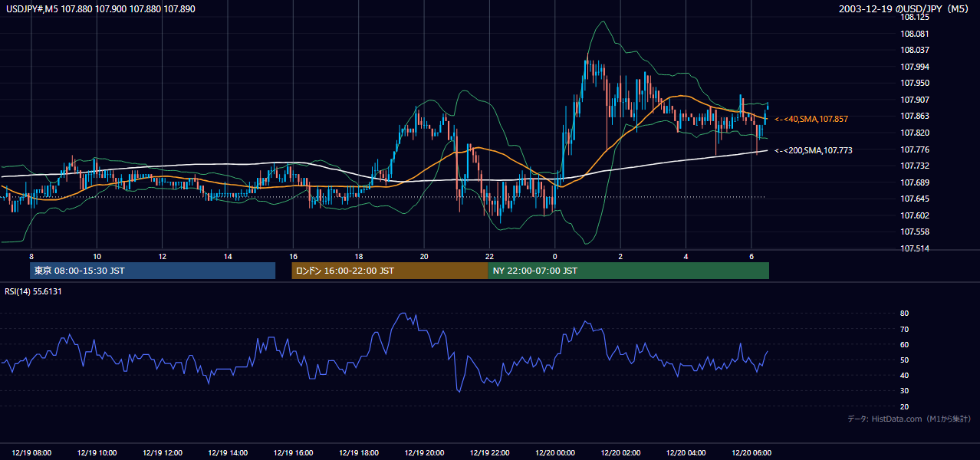Click price axis label 107.907

(915, 100)
